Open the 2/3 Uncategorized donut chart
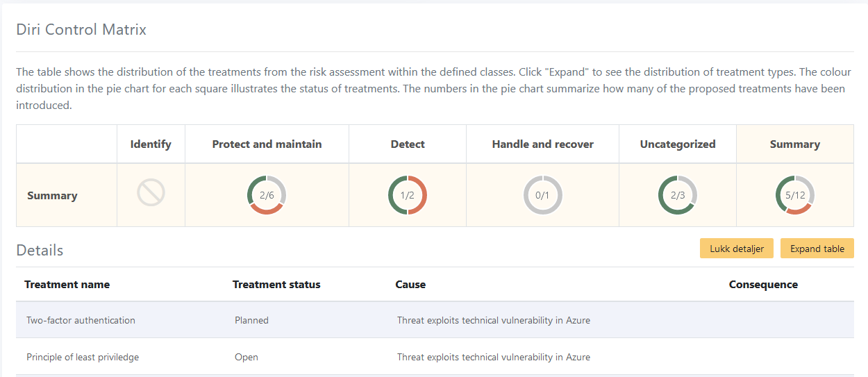Image resolution: width=868 pixels, height=377 pixels. [678, 195]
